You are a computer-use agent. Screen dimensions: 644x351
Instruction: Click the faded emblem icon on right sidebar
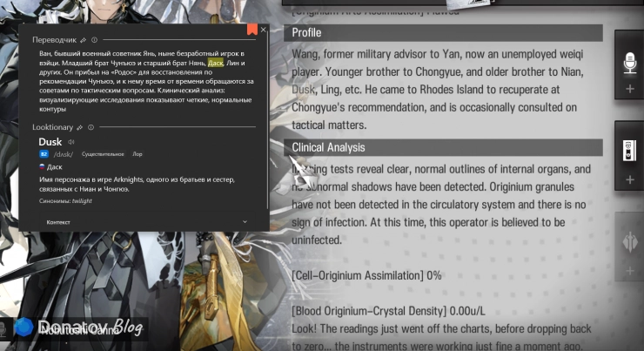[630, 241]
